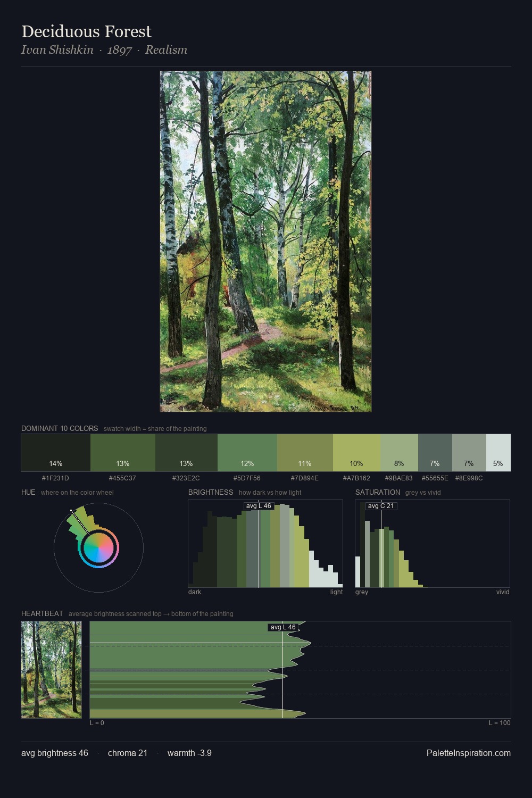Click the 'grey' axis label
The height and width of the screenshot is (798, 532).
(362, 592)
